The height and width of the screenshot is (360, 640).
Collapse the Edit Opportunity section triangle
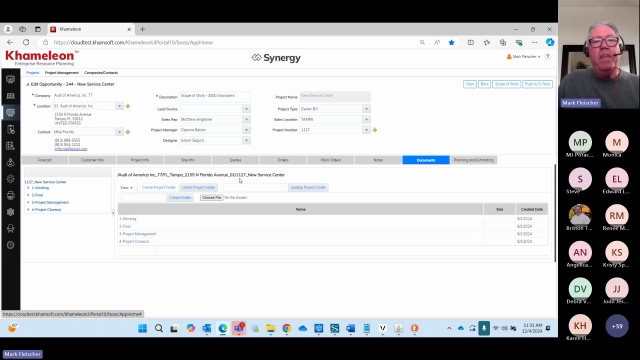click(28, 84)
